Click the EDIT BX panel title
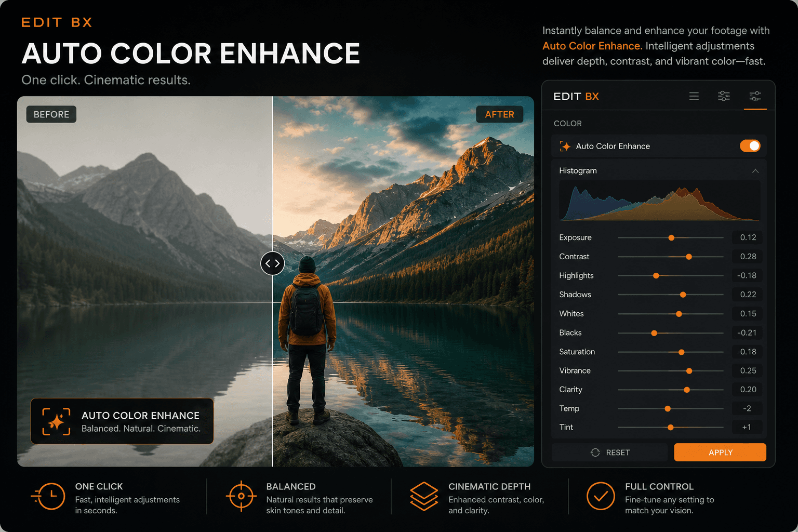 pos(576,96)
